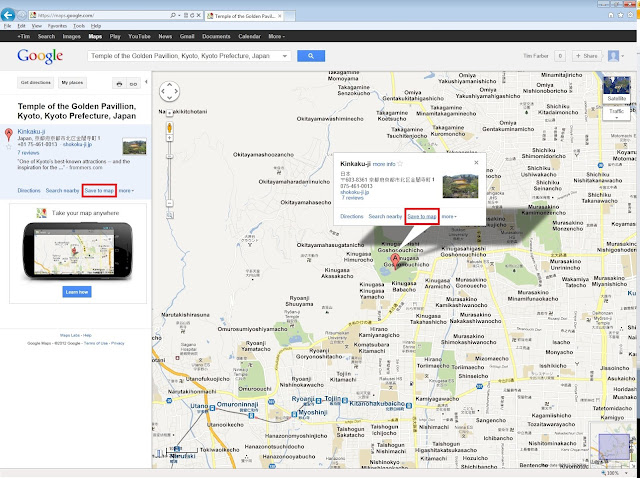The width and height of the screenshot is (640, 478).
Task: Open Images in the Google bar
Action: 71,36
